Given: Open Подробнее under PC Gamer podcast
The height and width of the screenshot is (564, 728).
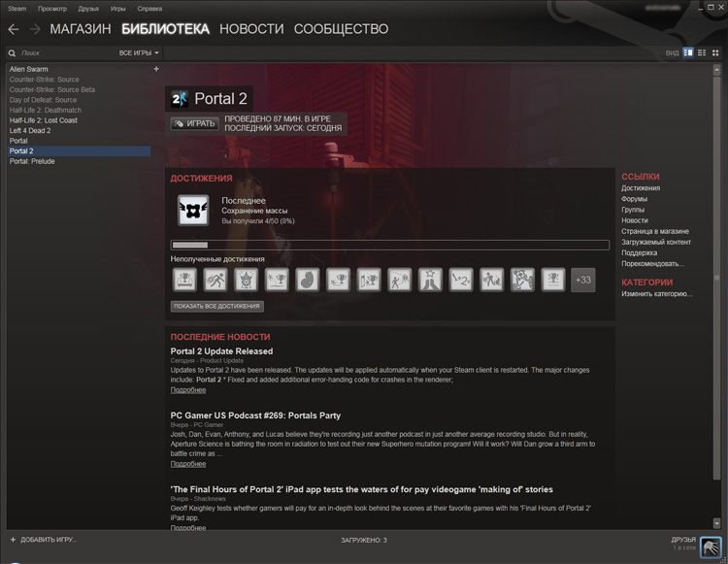Looking at the screenshot, I should pos(188,464).
